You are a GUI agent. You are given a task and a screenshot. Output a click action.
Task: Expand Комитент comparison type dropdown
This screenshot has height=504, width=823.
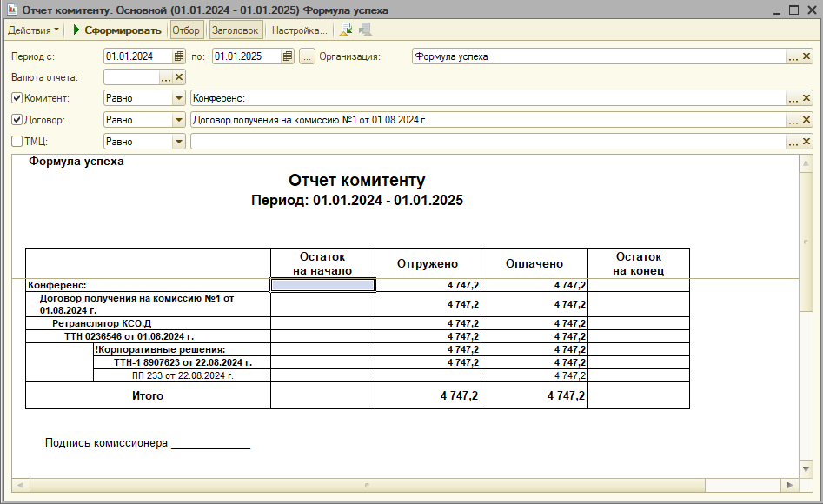[x=179, y=98]
